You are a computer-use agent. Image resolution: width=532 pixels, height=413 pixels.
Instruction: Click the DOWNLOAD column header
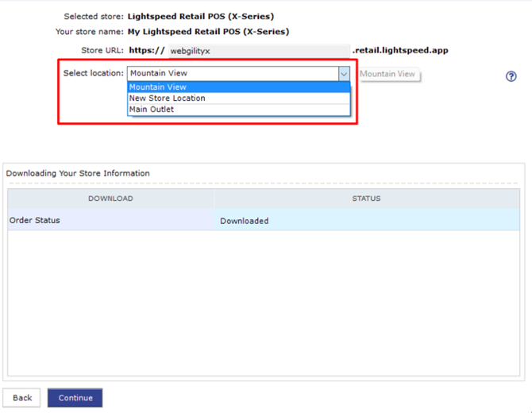click(111, 199)
